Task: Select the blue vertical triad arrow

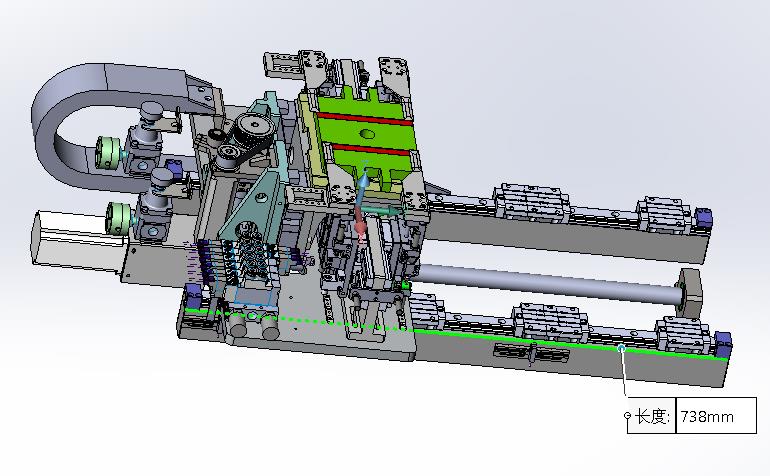Action: (363, 185)
